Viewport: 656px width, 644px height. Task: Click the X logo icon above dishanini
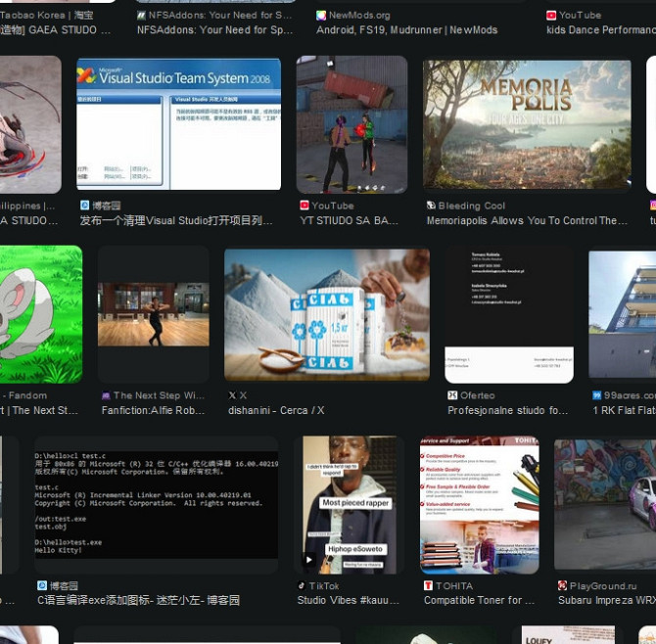tap(232, 395)
